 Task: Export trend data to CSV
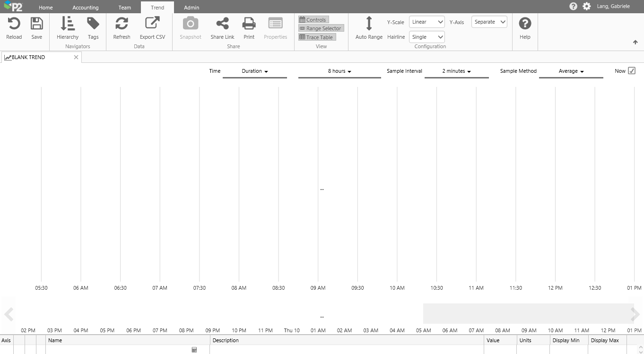pos(152,24)
